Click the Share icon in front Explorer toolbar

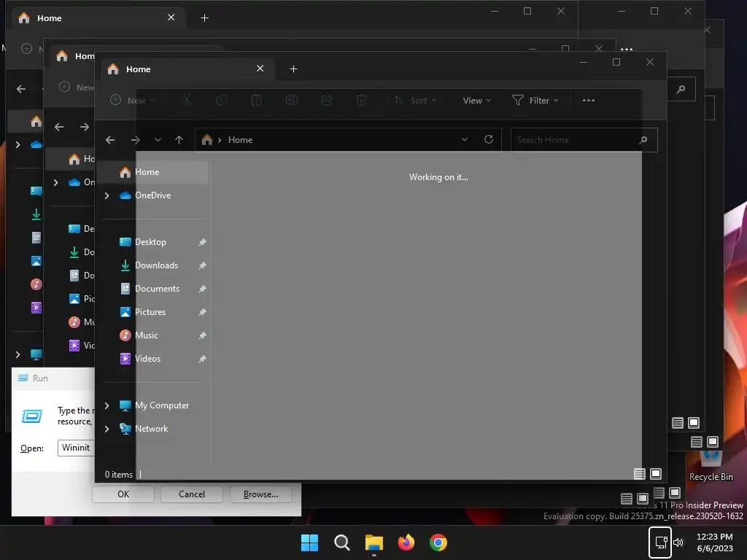(x=327, y=100)
